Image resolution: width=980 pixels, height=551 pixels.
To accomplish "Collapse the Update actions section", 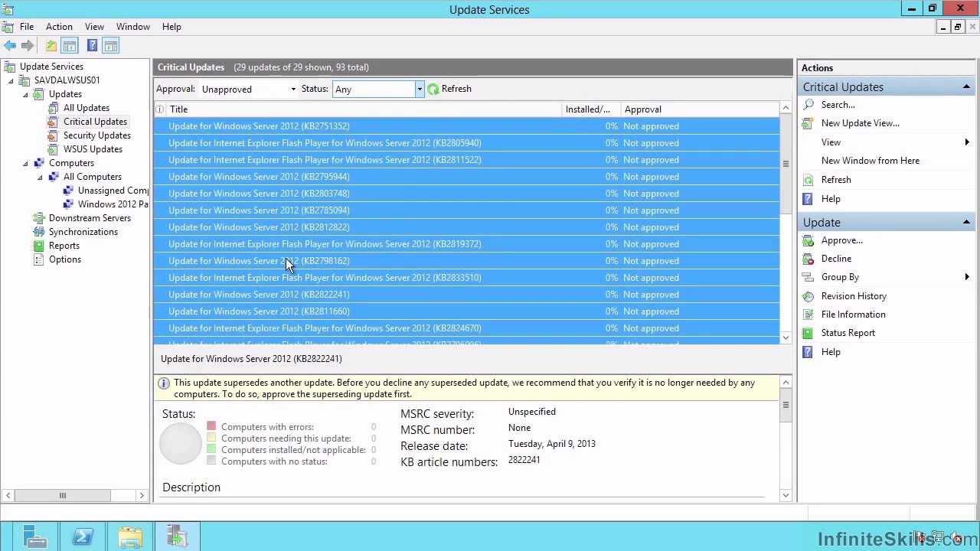I will tap(966, 223).
